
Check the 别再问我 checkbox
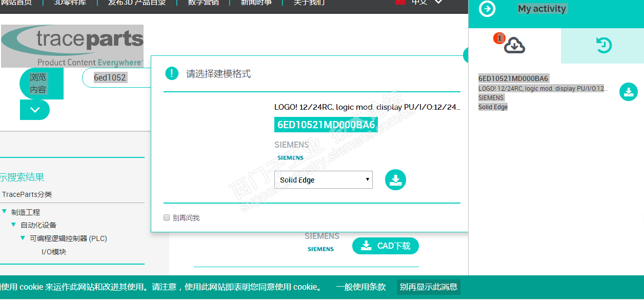point(166,217)
